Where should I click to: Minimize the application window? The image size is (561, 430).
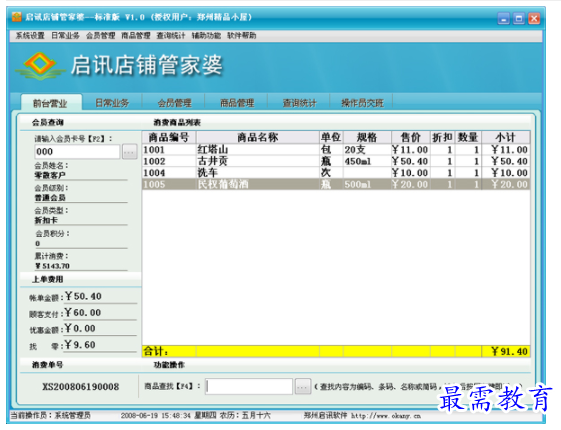pyautogui.click(x=503, y=18)
